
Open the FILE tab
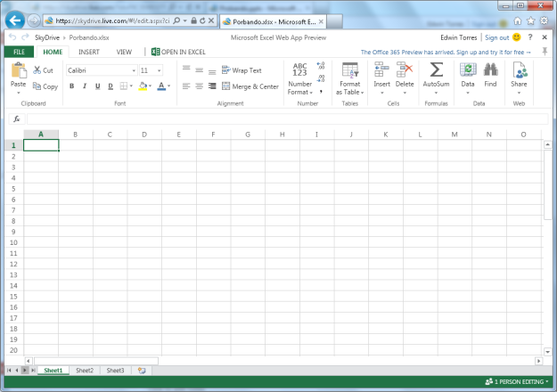pos(20,52)
